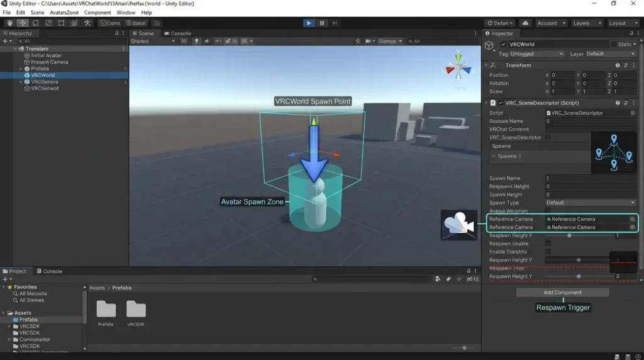Screen dimensions: 644x360
Task: Open the File menu
Action: tap(6, 13)
